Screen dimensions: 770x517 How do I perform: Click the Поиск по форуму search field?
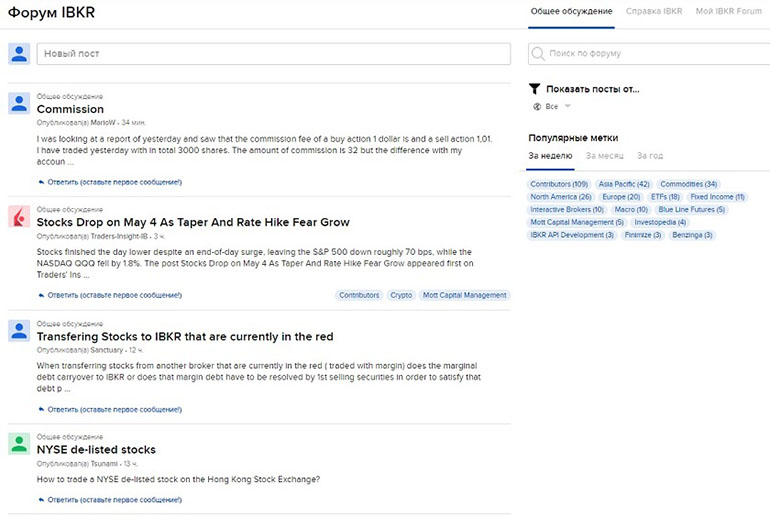649,54
